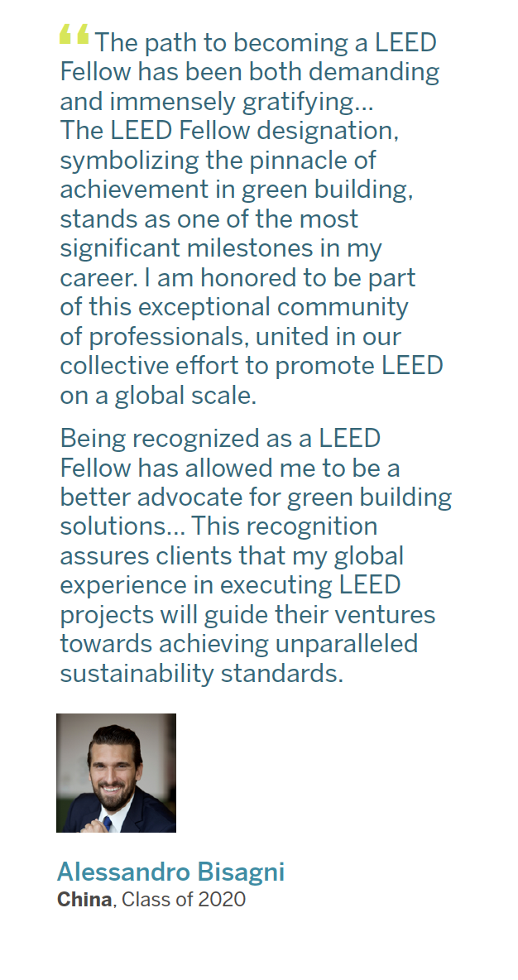The height and width of the screenshot is (980, 518).
Task: Open the Alessandro Bisagni name link
Action: click(x=170, y=872)
